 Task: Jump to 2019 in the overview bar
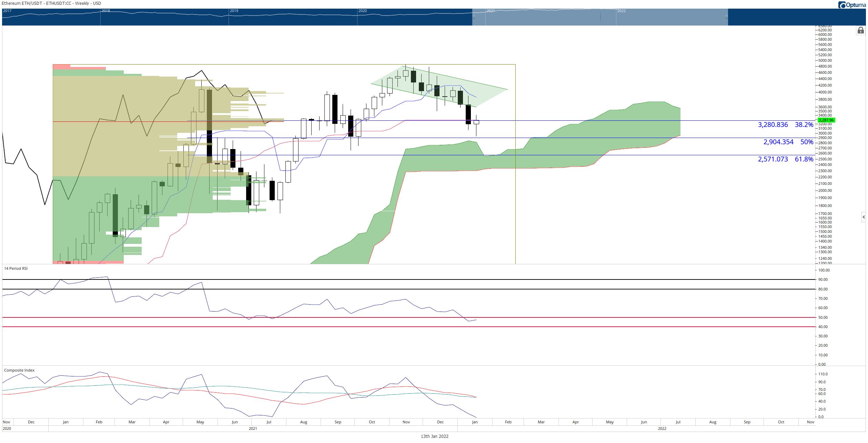234,11
